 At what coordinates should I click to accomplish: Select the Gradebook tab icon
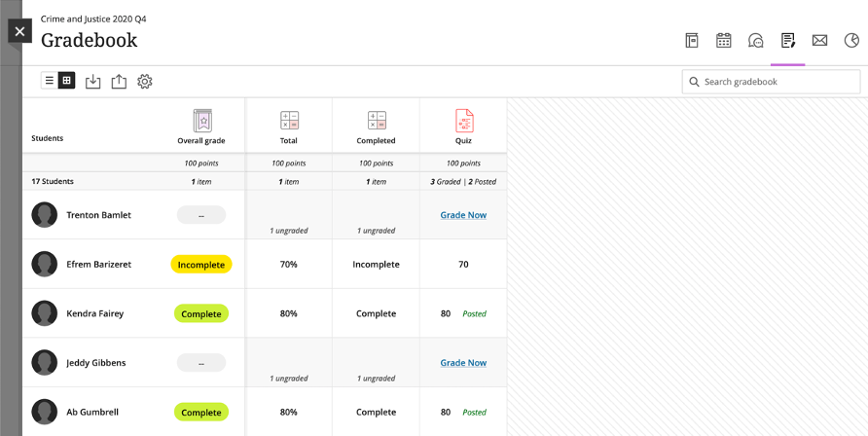[x=788, y=41]
